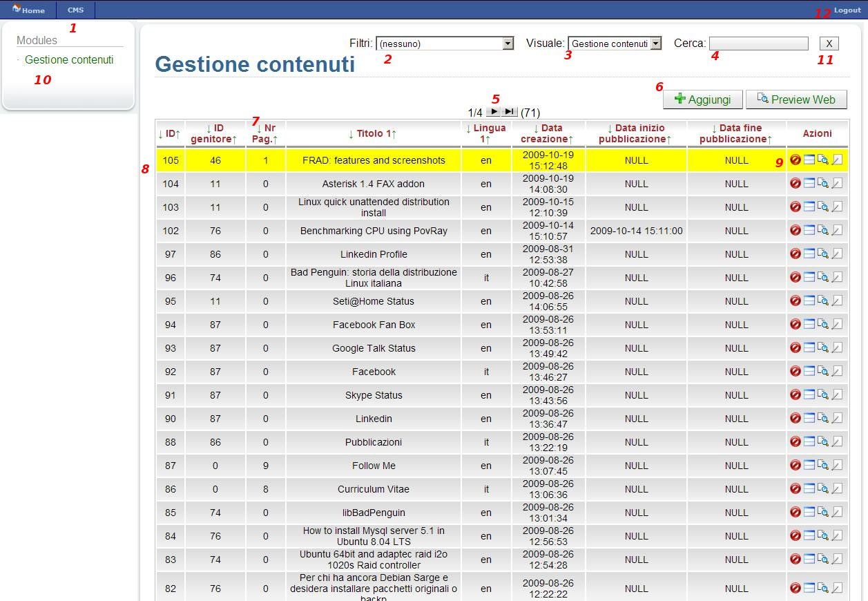Screen dimensions: 868x601
Task: Clear the search with the X button
Action: (829, 44)
